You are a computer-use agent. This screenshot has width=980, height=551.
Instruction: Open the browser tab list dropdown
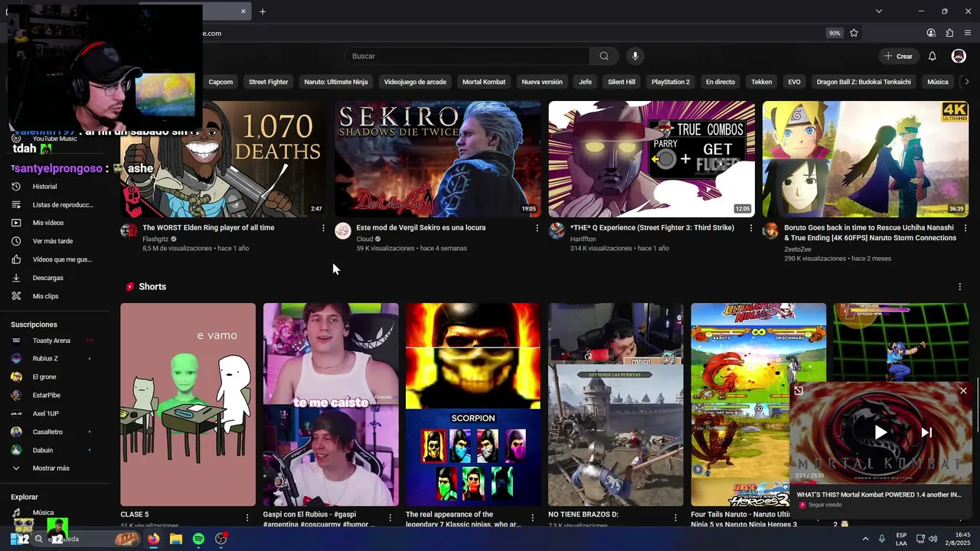pos(879,11)
